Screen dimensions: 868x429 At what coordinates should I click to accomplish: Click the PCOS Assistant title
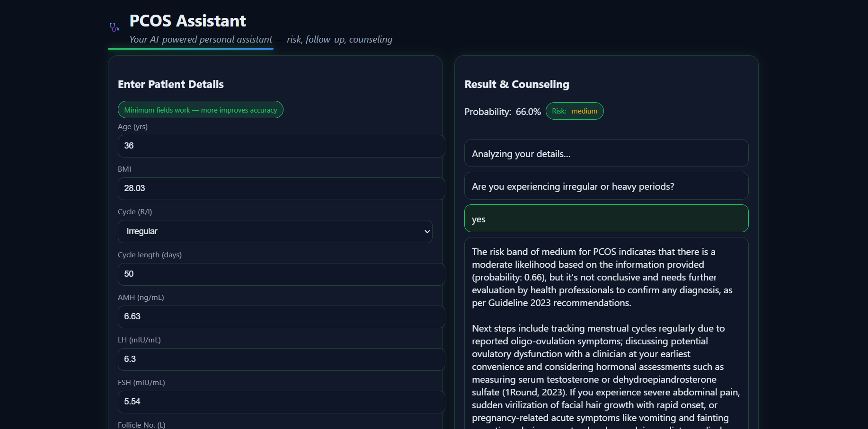(187, 21)
